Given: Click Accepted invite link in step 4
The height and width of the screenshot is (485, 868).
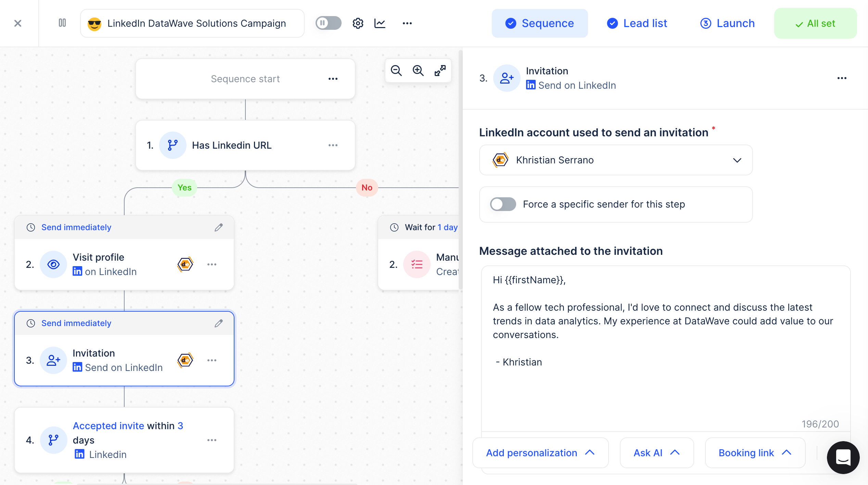Looking at the screenshot, I should (108, 426).
